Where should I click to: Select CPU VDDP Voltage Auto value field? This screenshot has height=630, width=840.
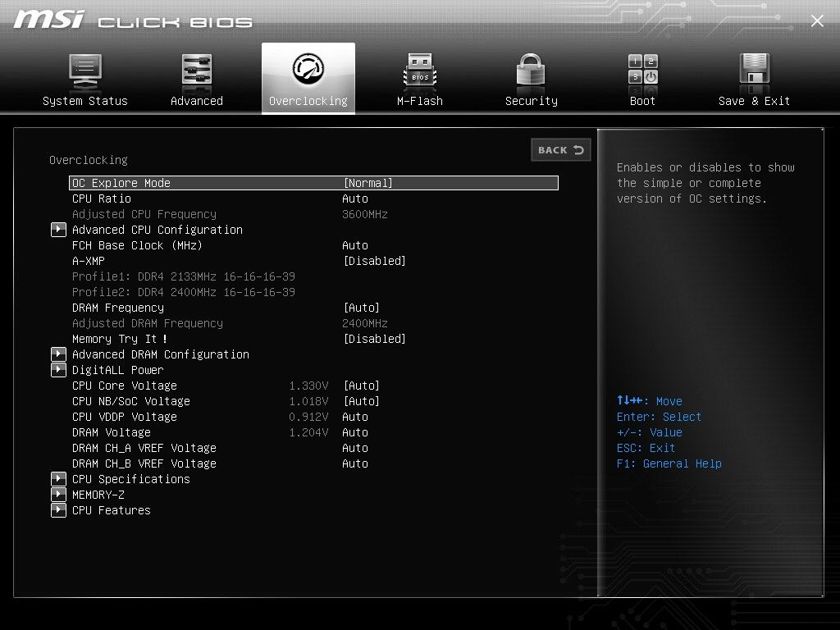tap(355, 417)
